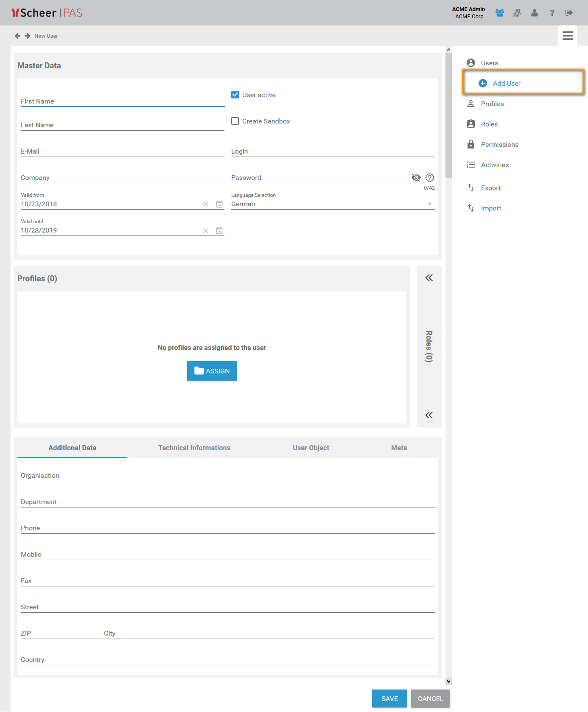Open the help question mark in header
Image resolution: width=588 pixels, height=712 pixels.
coord(552,13)
